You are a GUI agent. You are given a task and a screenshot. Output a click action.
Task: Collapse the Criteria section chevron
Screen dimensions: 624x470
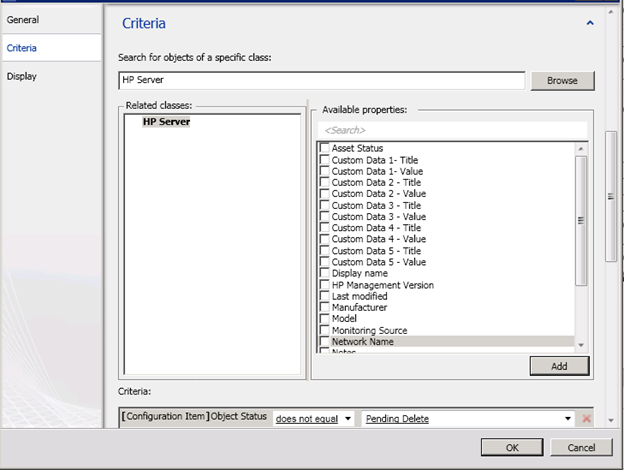point(590,22)
